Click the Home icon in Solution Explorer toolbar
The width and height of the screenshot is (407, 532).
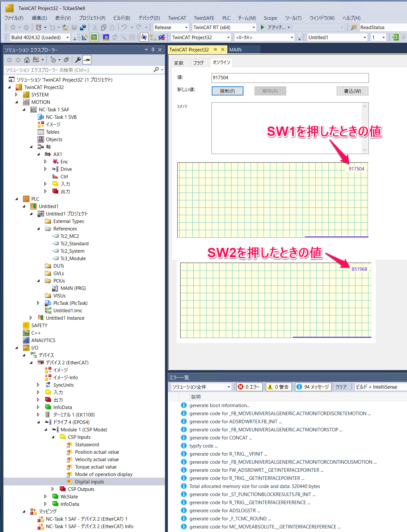coord(27,60)
